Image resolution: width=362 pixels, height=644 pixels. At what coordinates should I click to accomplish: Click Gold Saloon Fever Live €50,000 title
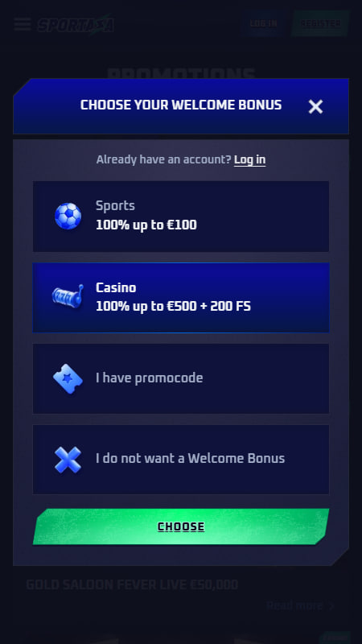[132, 584]
